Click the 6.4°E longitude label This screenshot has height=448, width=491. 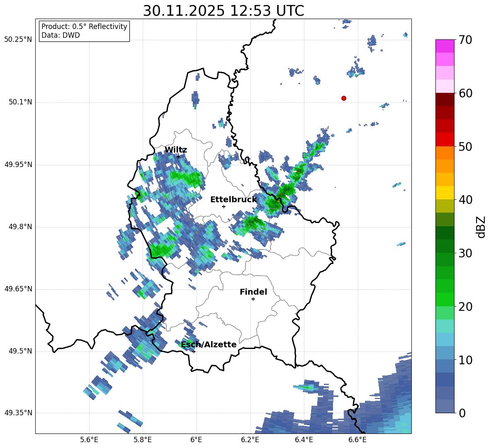[x=304, y=440]
